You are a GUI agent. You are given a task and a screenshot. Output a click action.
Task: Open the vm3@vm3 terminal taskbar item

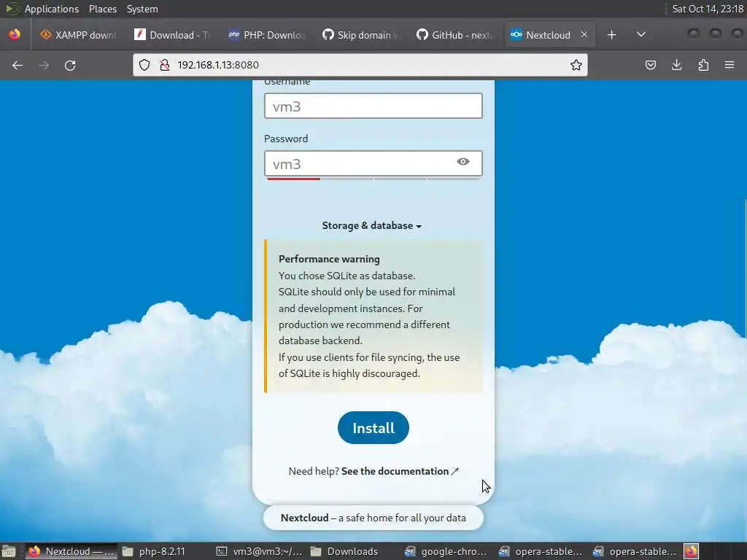point(260,551)
